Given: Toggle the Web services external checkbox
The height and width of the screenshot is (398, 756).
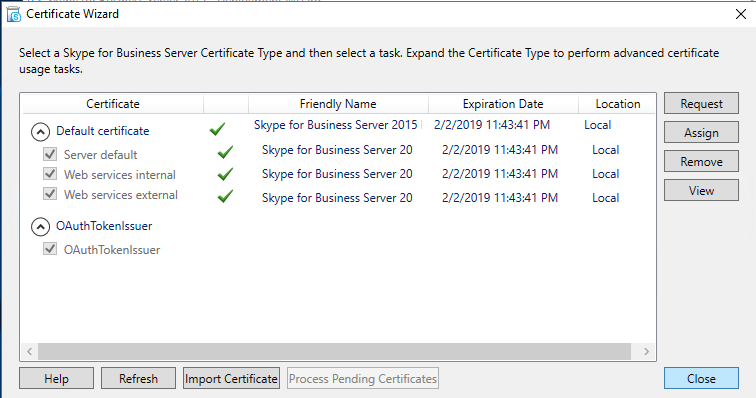Looking at the screenshot, I should 50,193.
